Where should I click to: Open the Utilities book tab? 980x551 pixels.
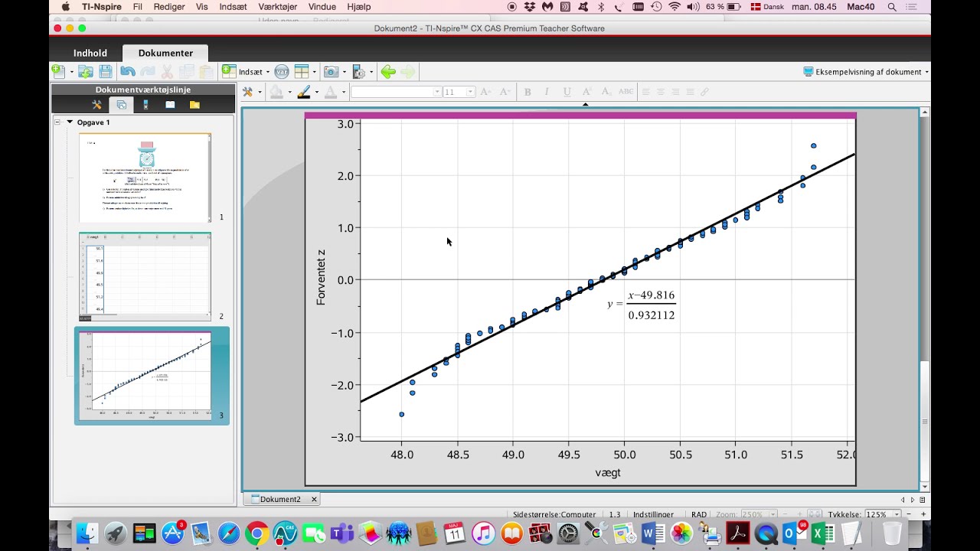170,105
